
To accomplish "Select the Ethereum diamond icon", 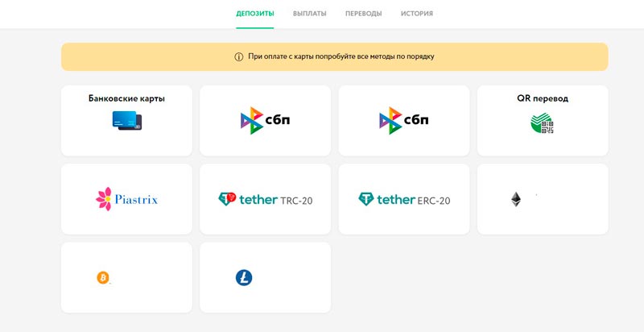I will point(516,199).
